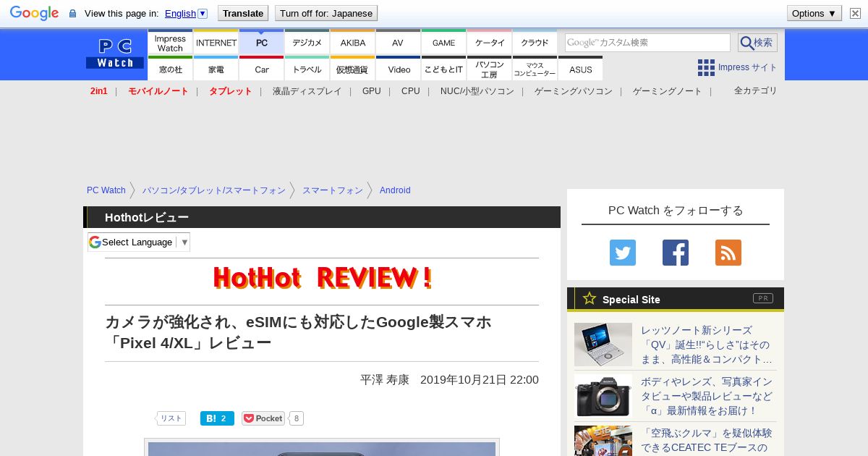Click the PC Watch breadcrumb

tap(106, 190)
